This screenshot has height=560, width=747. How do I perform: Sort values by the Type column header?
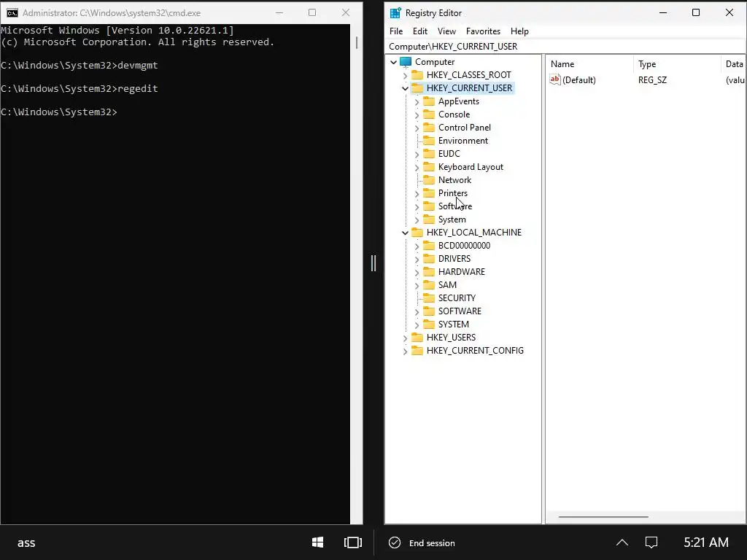(x=677, y=64)
